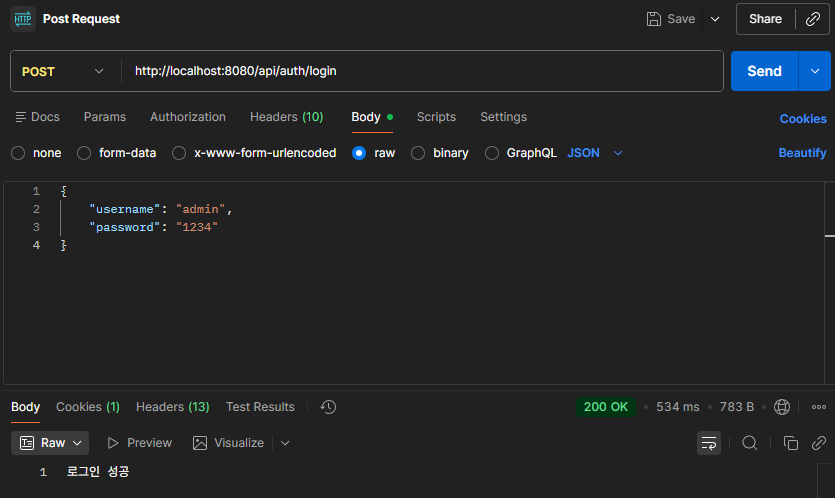The width and height of the screenshot is (835, 498).
Task: Switch to the Test Results tab
Action: pos(260,407)
